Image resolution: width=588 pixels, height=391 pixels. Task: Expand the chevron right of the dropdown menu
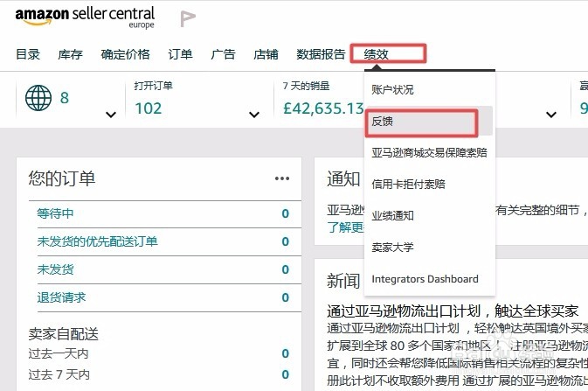coord(551,115)
